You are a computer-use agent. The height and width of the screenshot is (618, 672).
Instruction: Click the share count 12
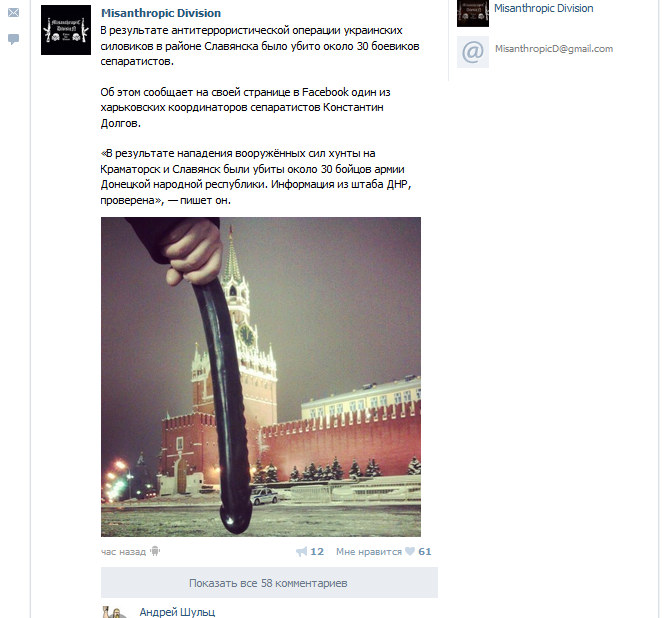coord(317,552)
